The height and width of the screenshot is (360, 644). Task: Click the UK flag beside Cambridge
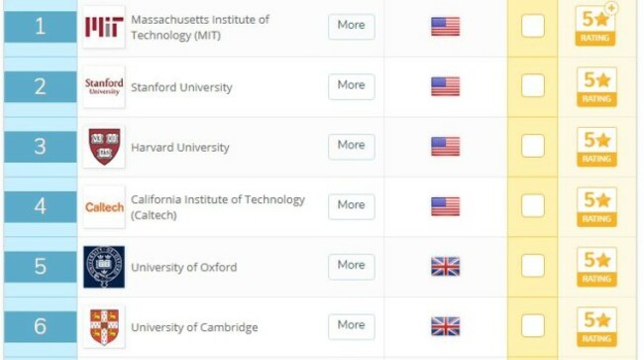(446, 326)
